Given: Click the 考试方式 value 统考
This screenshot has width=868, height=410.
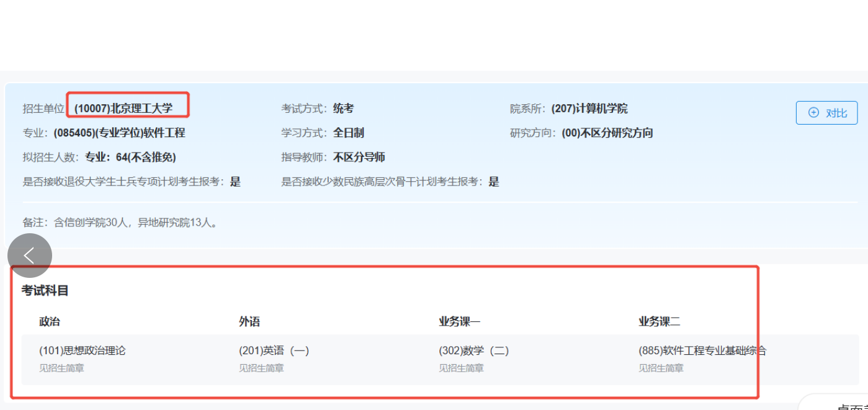Looking at the screenshot, I should point(343,109).
